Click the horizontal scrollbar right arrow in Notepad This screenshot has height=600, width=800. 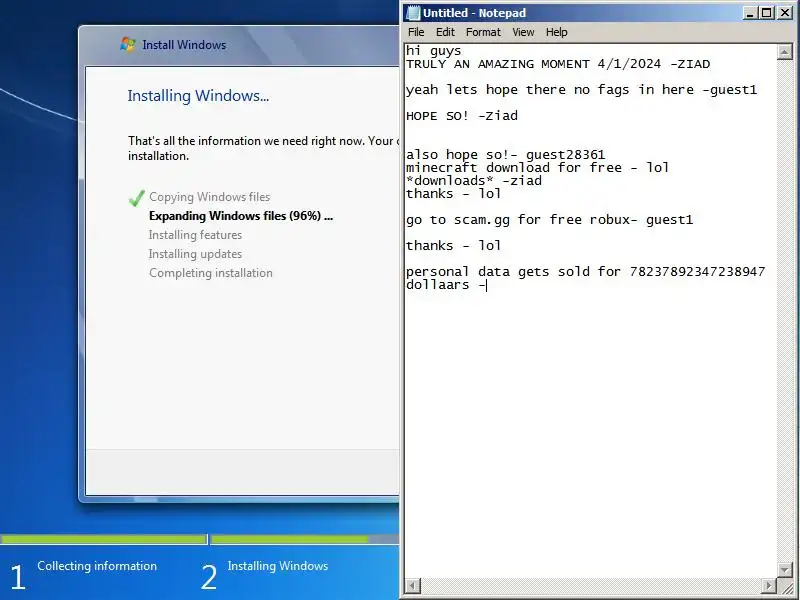click(x=769, y=585)
